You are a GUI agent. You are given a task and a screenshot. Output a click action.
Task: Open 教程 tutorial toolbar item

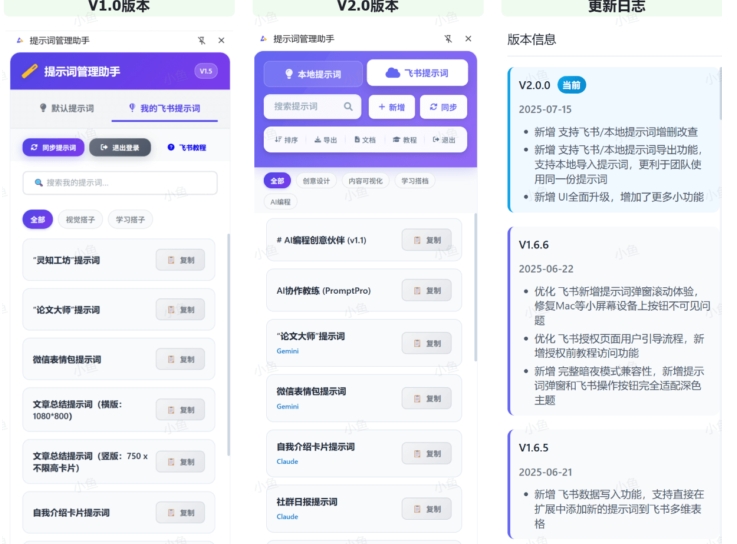tap(405, 140)
